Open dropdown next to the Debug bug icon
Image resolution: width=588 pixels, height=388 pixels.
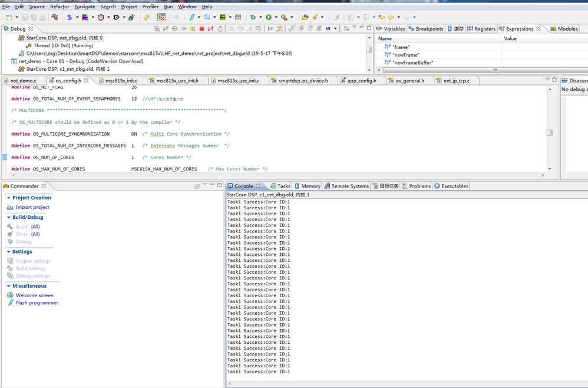(x=260, y=17)
